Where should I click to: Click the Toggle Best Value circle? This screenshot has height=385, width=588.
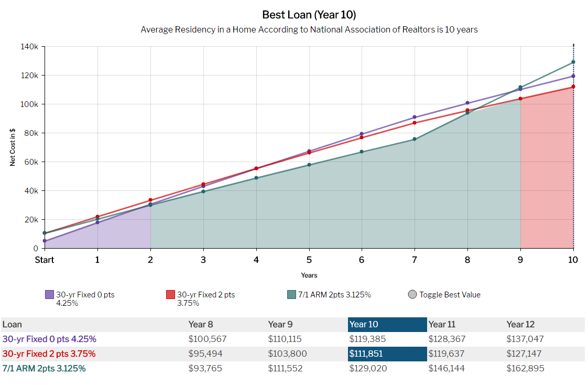[x=412, y=295]
